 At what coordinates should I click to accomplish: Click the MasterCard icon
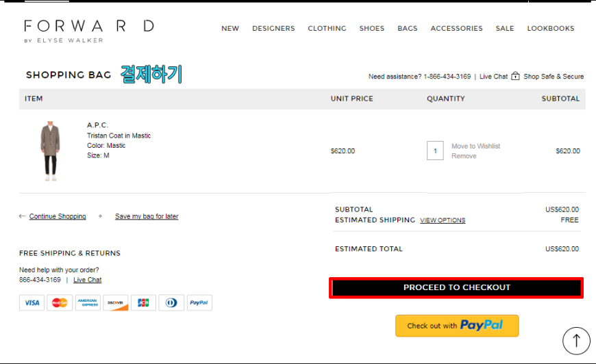[60, 302]
